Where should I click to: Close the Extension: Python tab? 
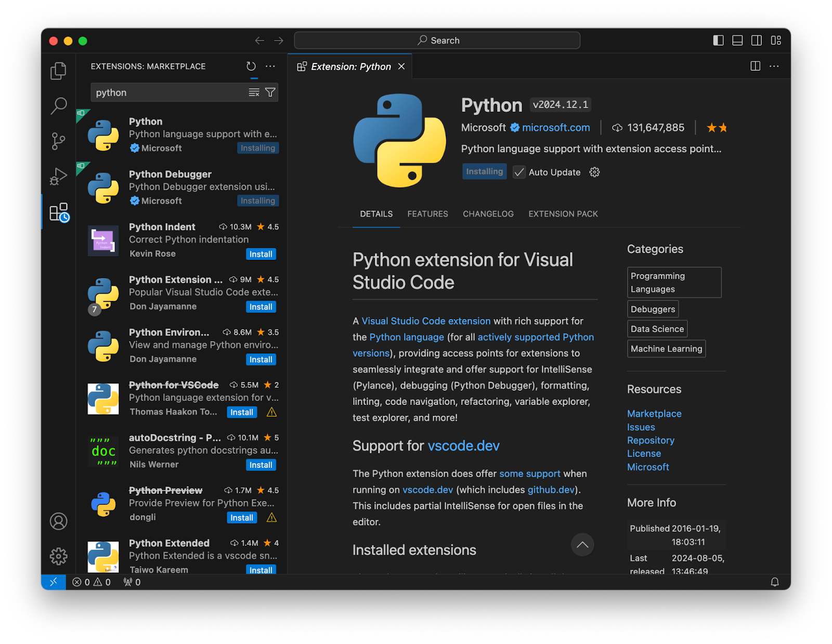tap(401, 67)
